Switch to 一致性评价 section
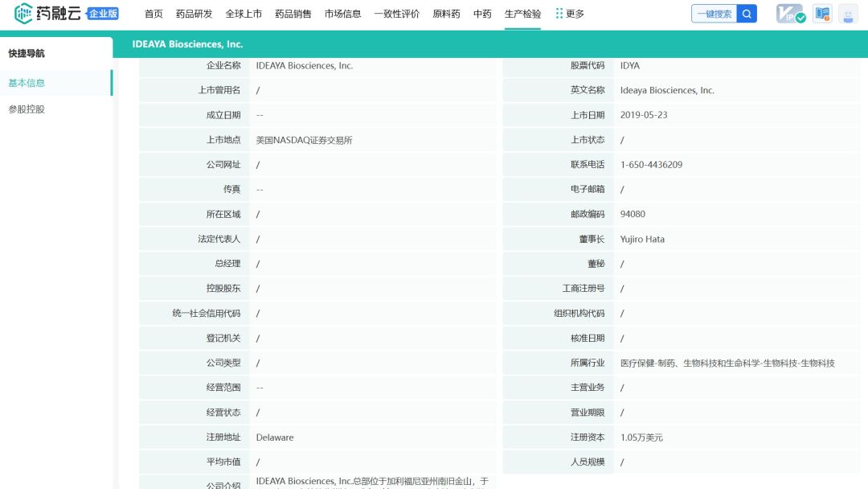The width and height of the screenshot is (868, 489). [x=397, y=14]
